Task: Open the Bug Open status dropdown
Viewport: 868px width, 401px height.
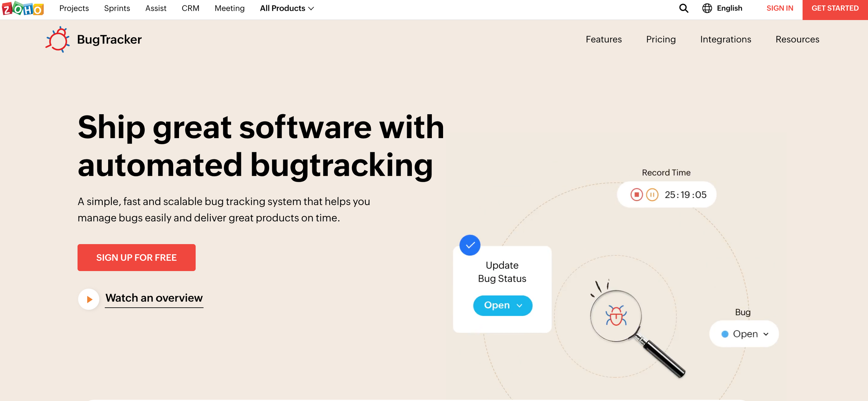Action: pos(744,334)
